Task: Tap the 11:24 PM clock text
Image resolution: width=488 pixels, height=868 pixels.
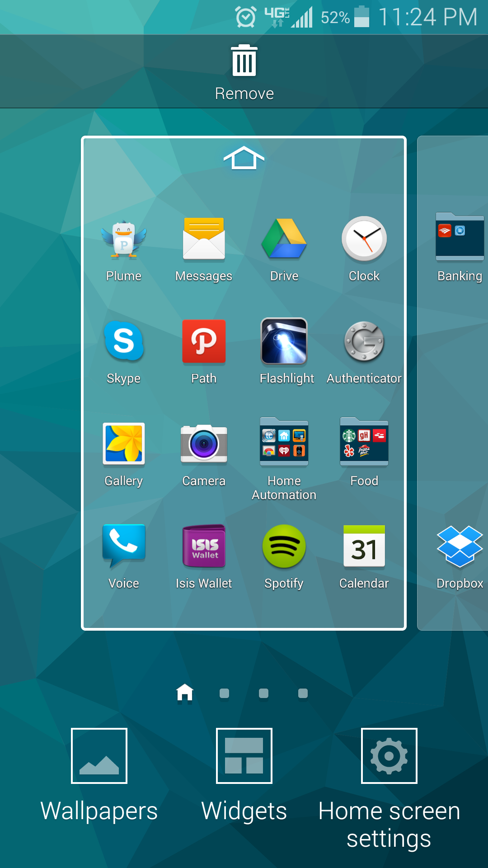Action: point(427,17)
